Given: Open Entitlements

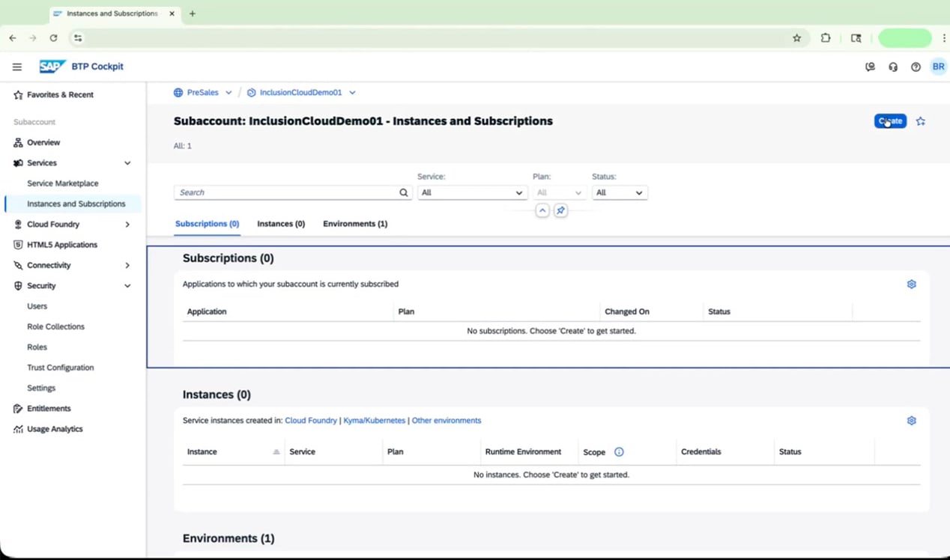Looking at the screenshot, I should (49, 409).
